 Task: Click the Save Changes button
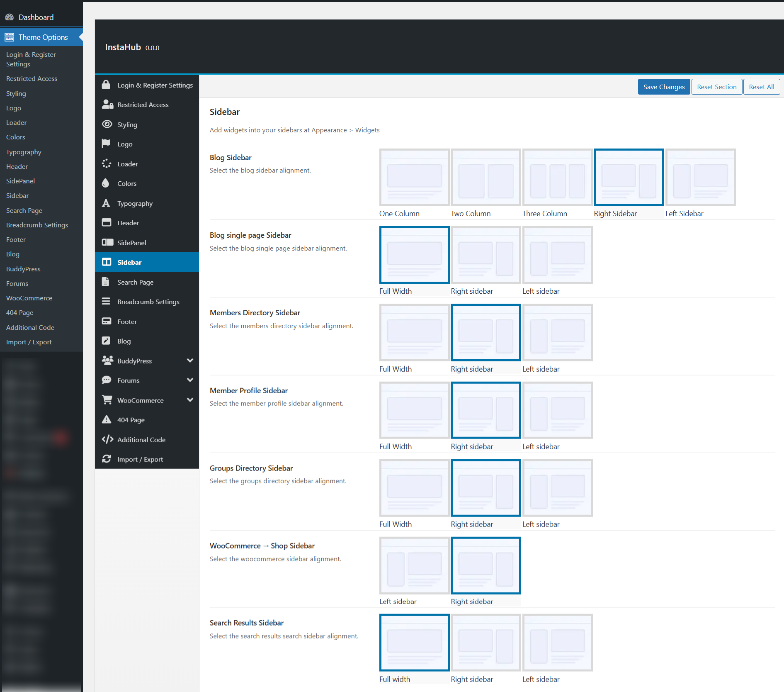click(663, 87)
